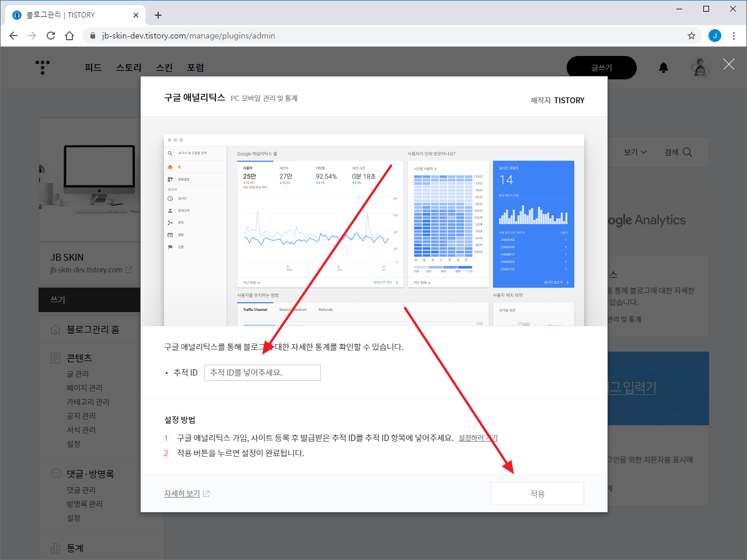The height and width of the screenshot is (560, 747).
Task: Open the 포럼 menu
Action: (196, 68)
